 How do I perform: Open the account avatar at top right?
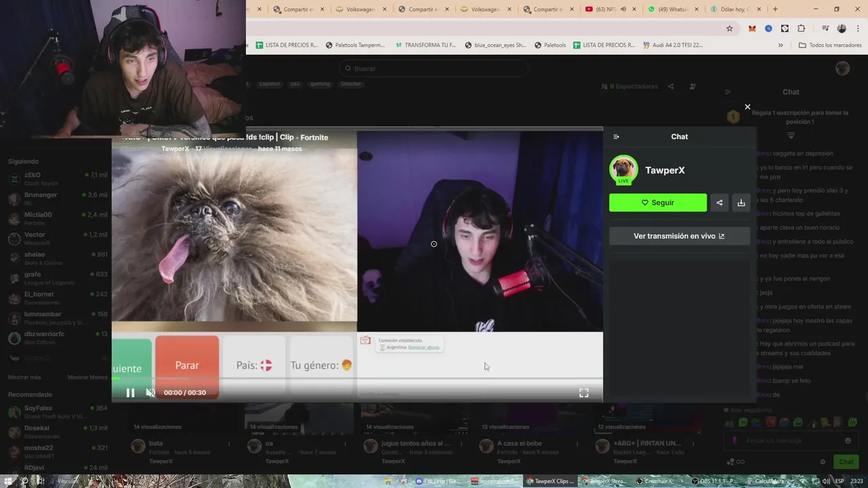click(x=842, y=68)
